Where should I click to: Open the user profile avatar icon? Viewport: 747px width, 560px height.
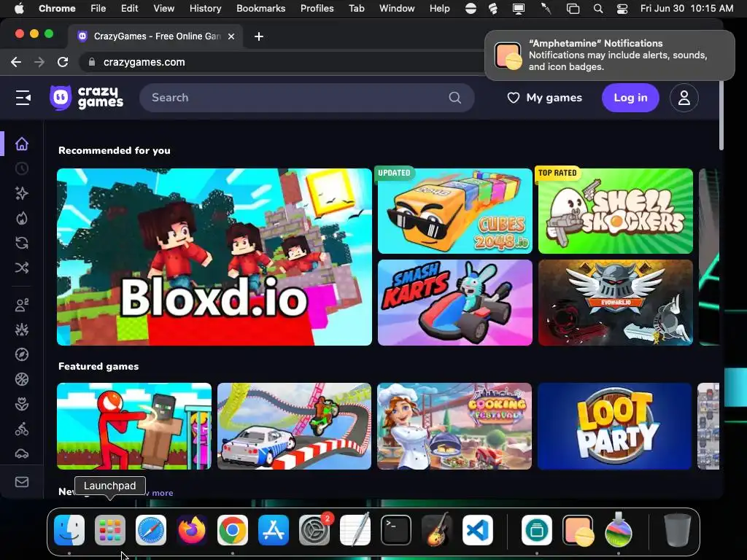(x=684, y=98)
